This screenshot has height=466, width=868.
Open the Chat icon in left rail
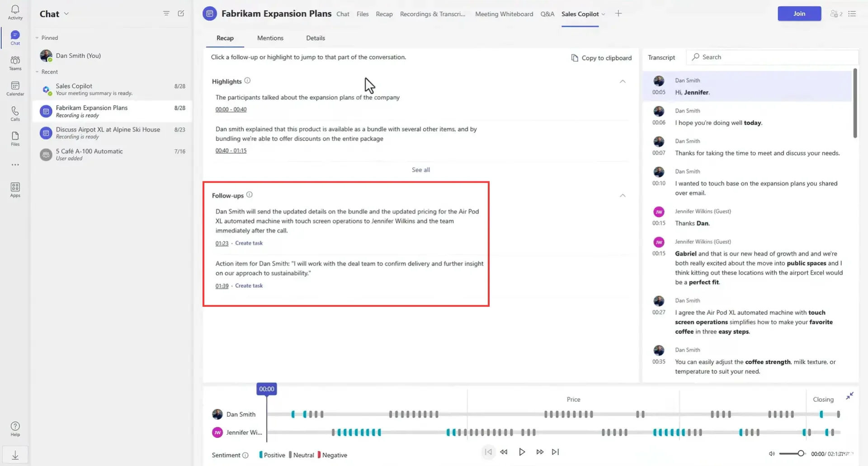click(15, 38)
